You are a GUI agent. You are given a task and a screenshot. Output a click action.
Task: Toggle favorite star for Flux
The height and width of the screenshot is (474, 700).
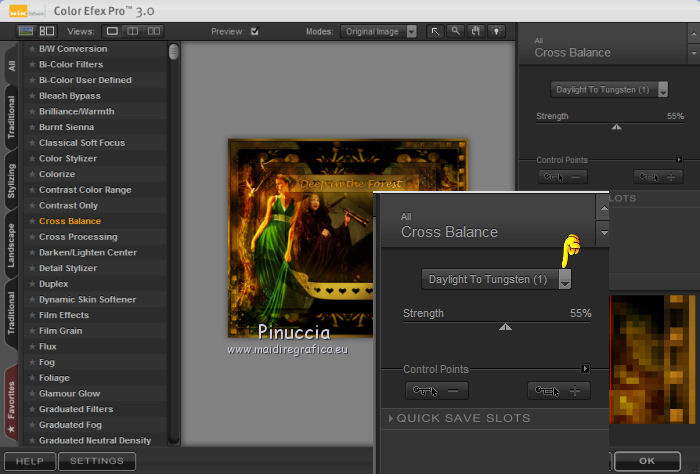pyautogui.click(x=32, y=346)
